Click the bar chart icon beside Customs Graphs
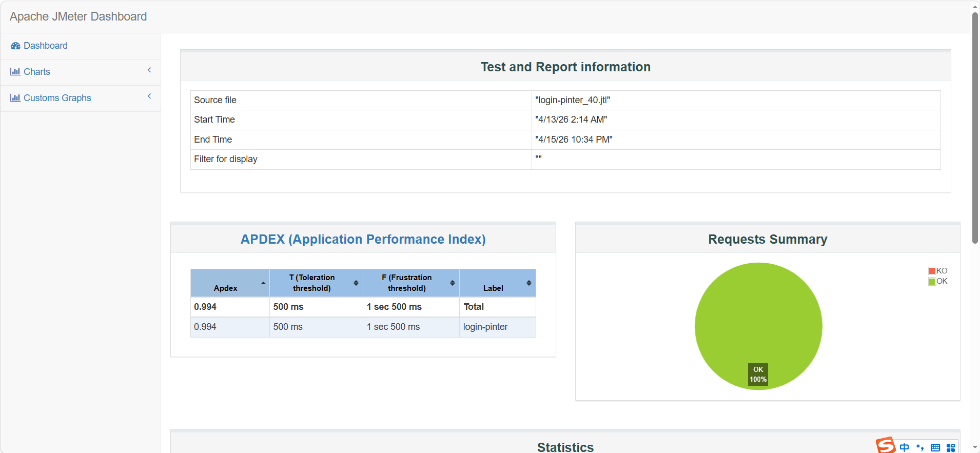Viewport: 980px width, 453px height. (x=15, y=98)
